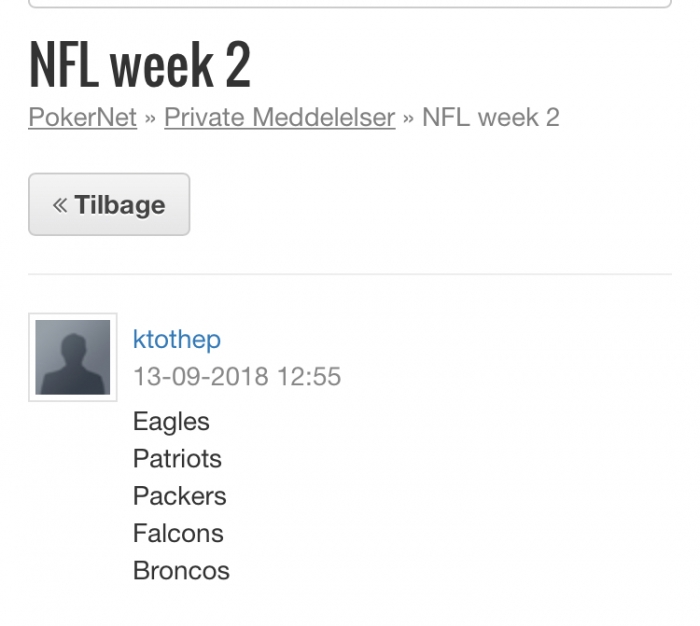Click the horizontal divider below Tilbage
This screenshot has width=700, height=626.
click(350, 274)
